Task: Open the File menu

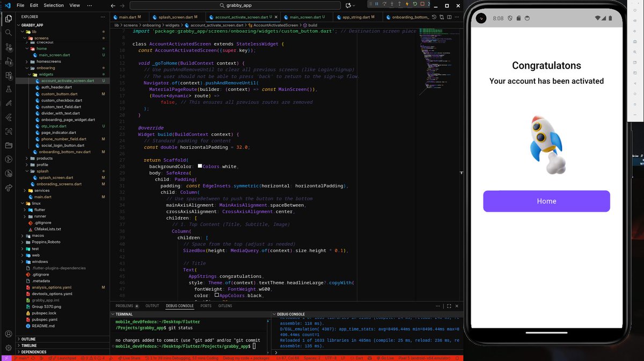Action: (x=20, y=5)
